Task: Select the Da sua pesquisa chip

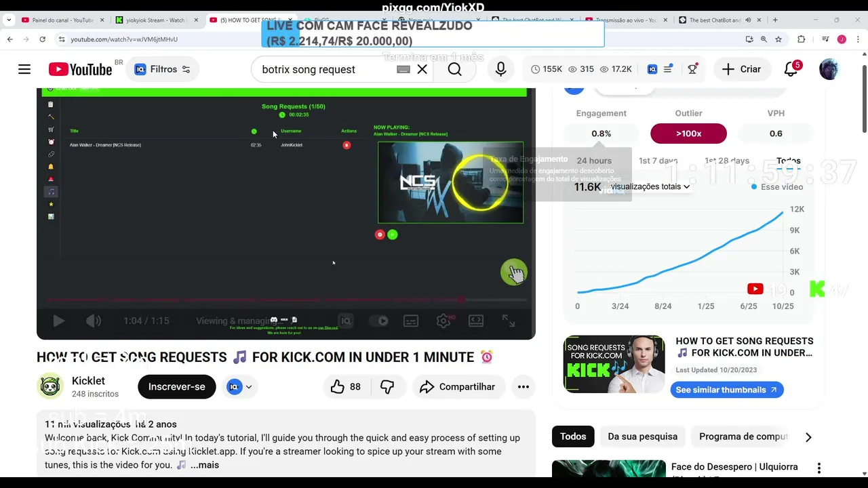Action: click(642, 436)
